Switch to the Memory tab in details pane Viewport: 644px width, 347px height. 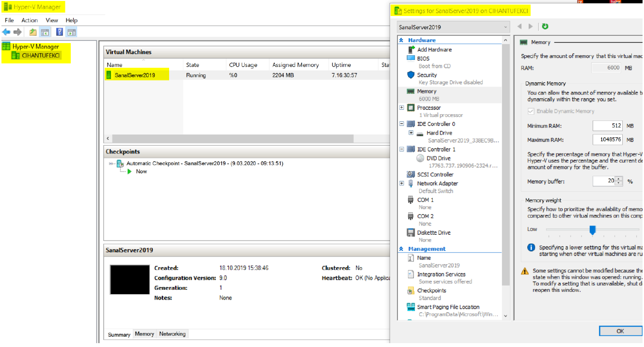pyautogui.click(x=144, y=334)
